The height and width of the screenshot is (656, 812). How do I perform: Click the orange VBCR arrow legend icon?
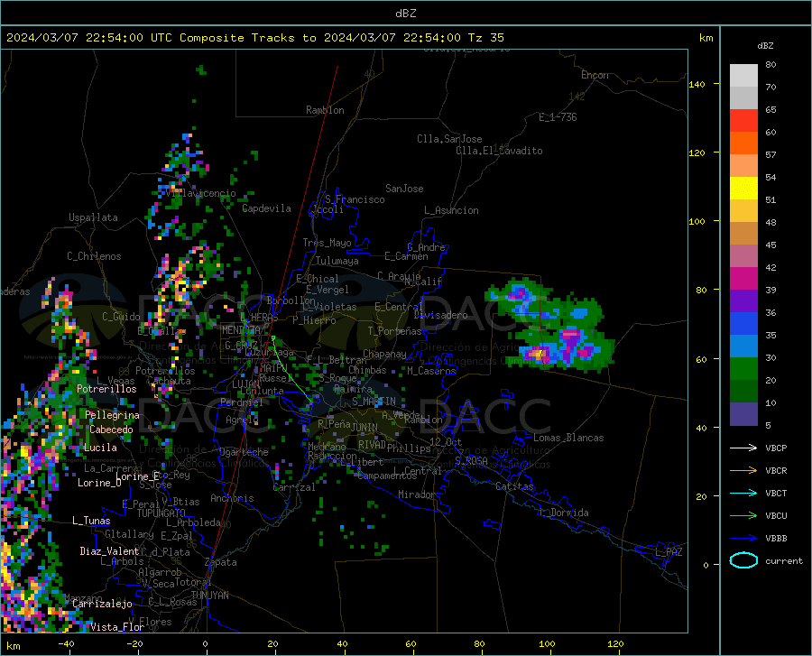(743, 471)
